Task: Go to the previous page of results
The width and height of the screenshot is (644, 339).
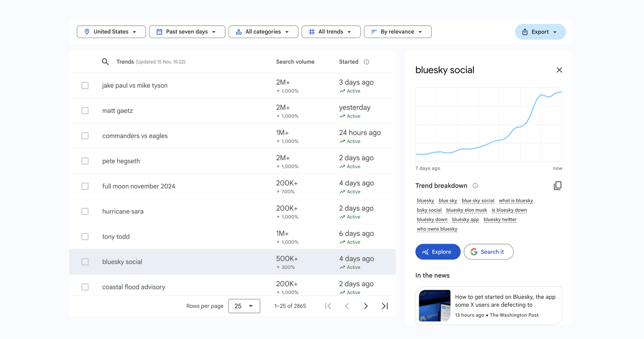Action: 347,306
